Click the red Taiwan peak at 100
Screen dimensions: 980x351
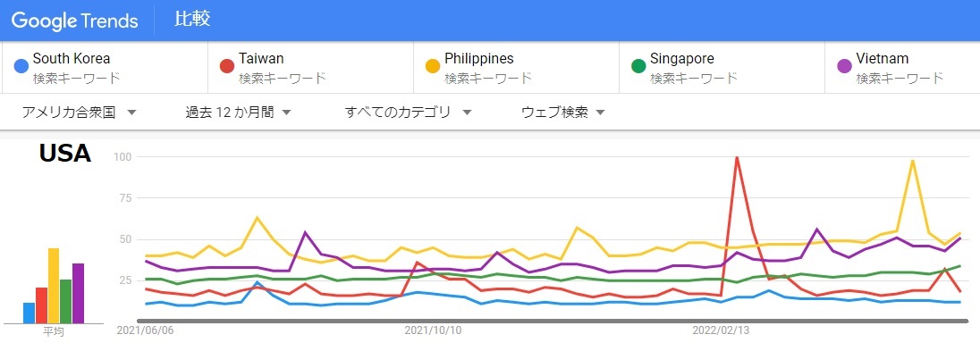[738, 157]
